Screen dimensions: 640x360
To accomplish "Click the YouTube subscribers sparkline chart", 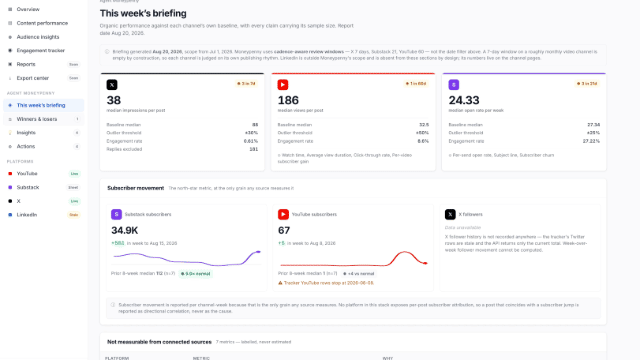I will [354, 258].
